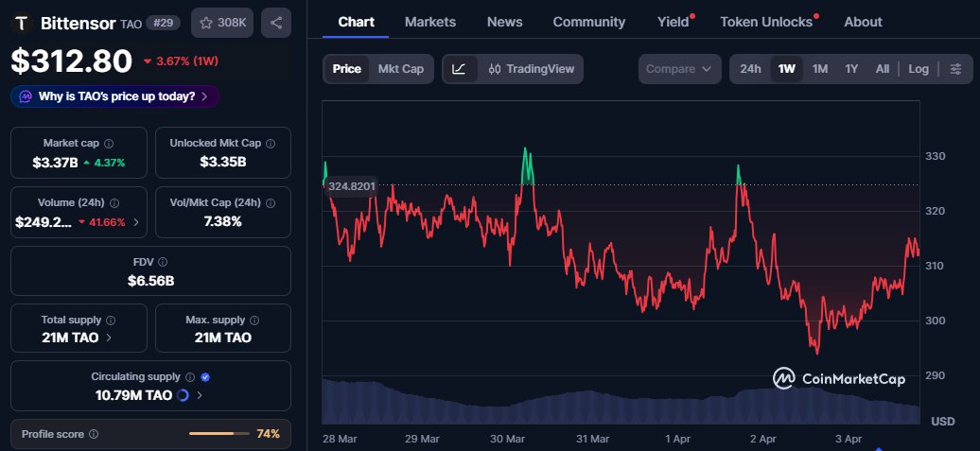This screenshot has height=451, width=980.
Task: Toggle the Log scale option
Action: (x=919, y=69)
